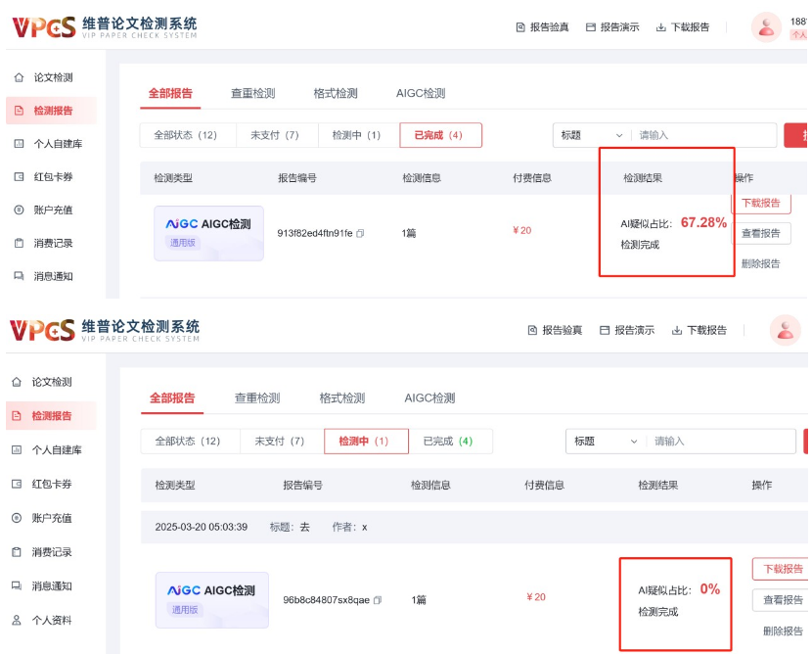Click 下载报告 download icon in upper screenshot header

(x=660, y=27)
